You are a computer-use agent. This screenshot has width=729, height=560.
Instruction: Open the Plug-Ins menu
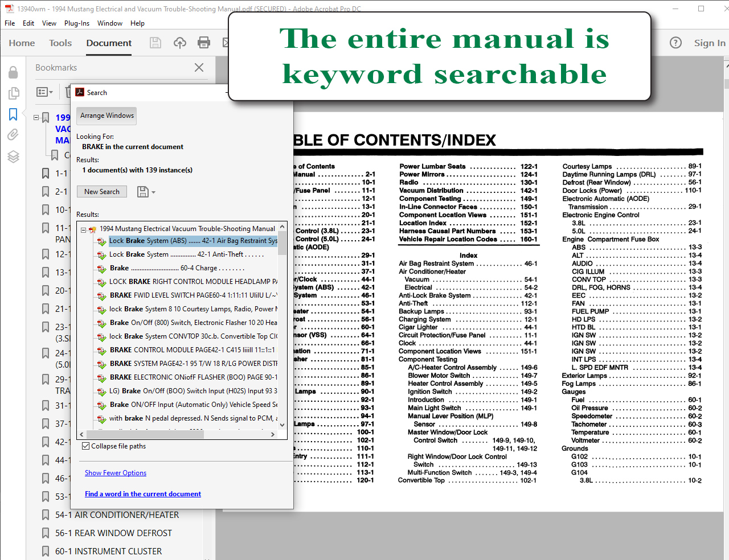pos(77,23)
